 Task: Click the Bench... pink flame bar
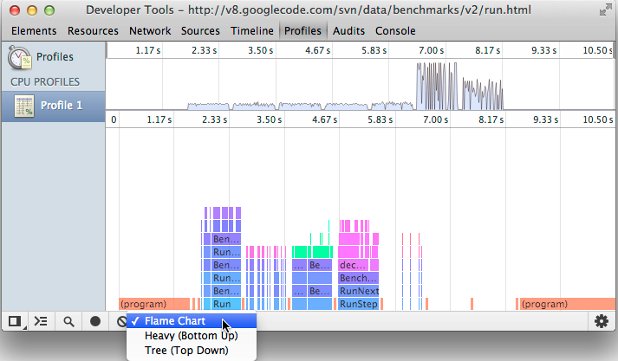[x=359, y=278]
